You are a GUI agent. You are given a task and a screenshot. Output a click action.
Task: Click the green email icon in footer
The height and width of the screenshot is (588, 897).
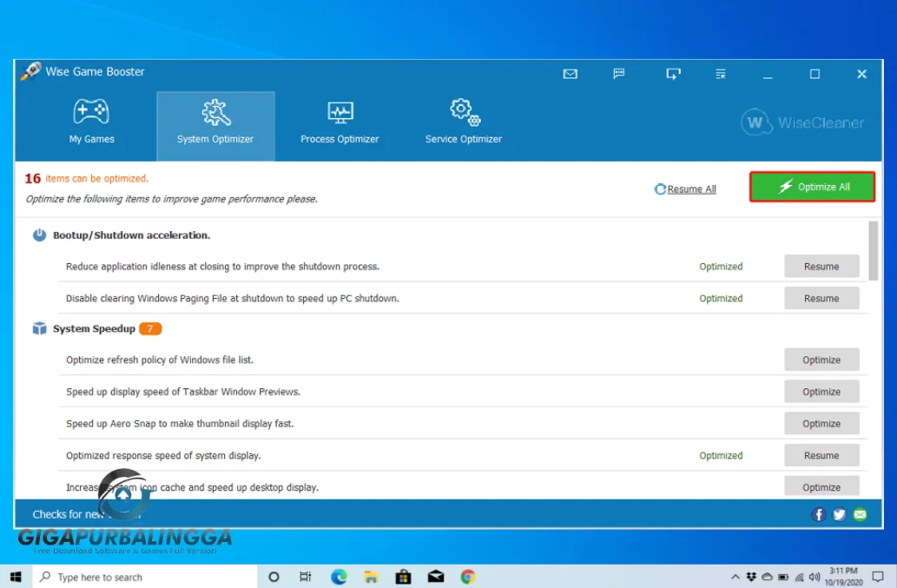[x=860, y=514]
